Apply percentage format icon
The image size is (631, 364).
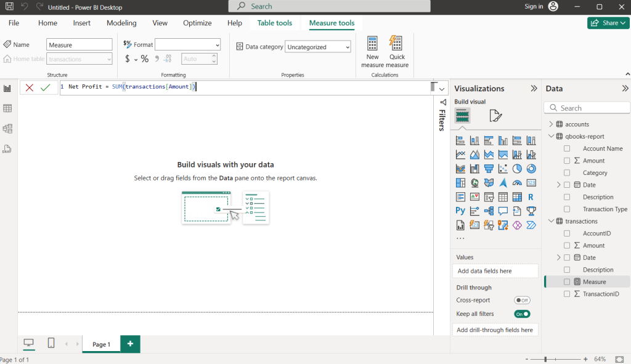[x=144, y=59]
